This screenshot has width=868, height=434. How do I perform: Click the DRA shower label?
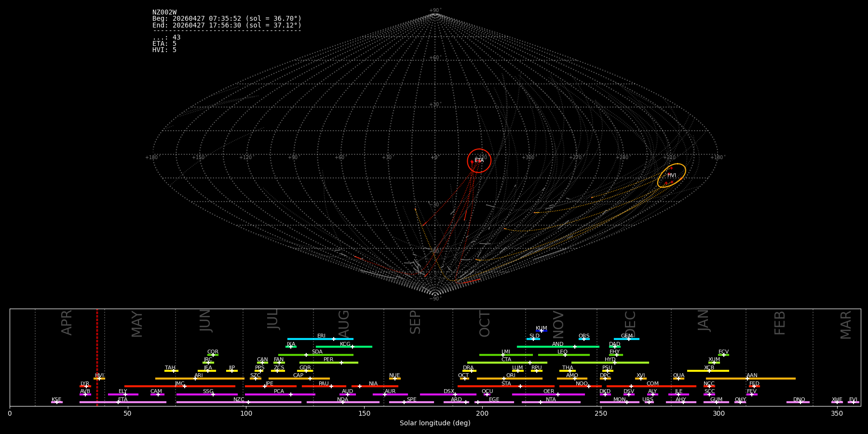(x=468, y=368)
